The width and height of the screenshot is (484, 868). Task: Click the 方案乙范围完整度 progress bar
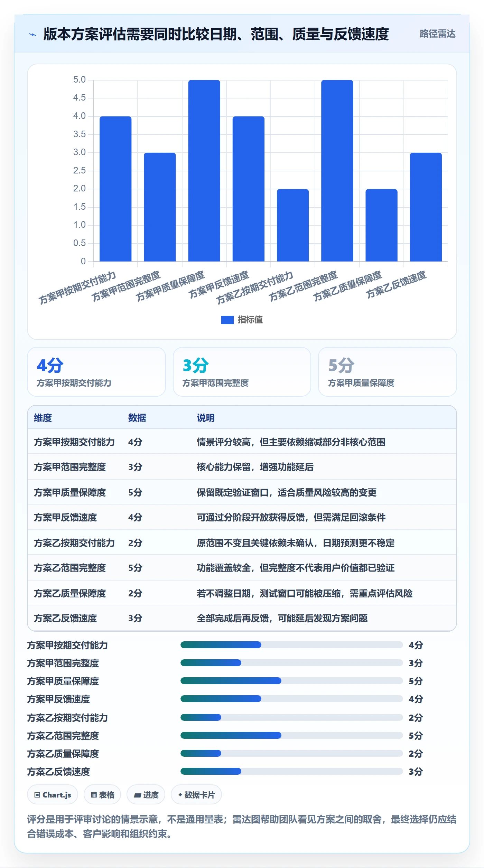pyautogui.click(x=292, y=735)
